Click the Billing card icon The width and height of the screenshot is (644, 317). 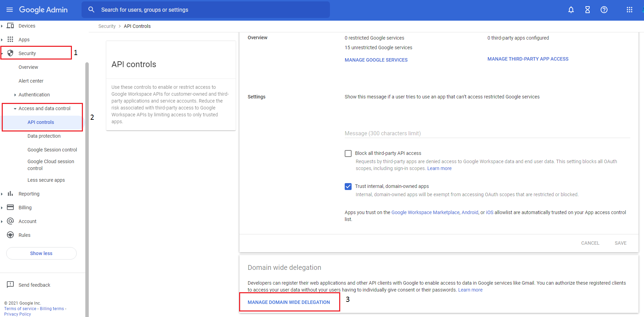(x=10, y=207)
